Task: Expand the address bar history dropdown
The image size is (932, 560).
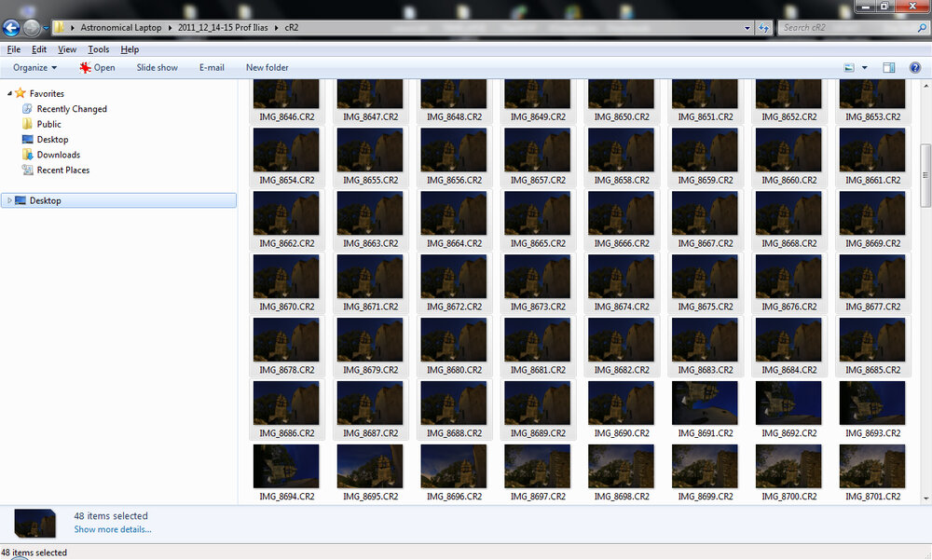Action: click(748, 28)
